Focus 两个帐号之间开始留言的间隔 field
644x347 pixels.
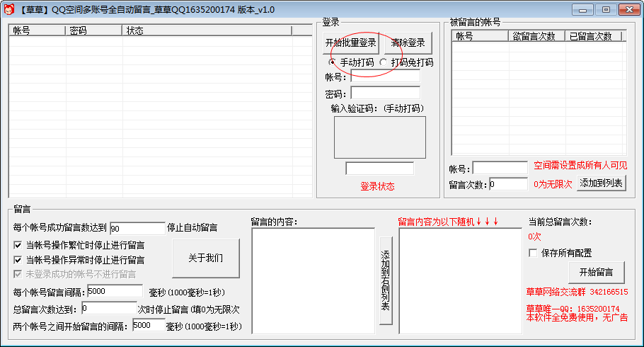point(149,325)
